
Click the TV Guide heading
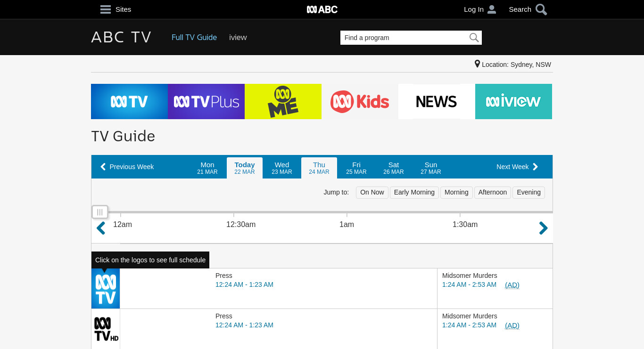123,136
